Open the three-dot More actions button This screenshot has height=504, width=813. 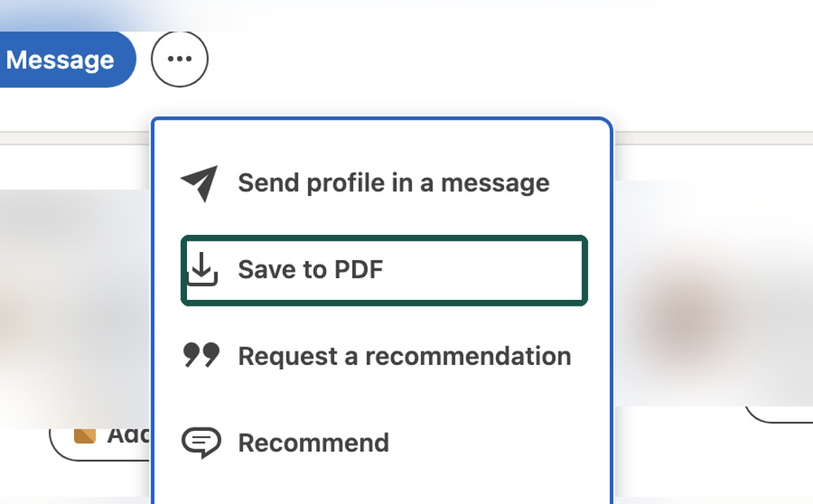(x=180, y=59)
